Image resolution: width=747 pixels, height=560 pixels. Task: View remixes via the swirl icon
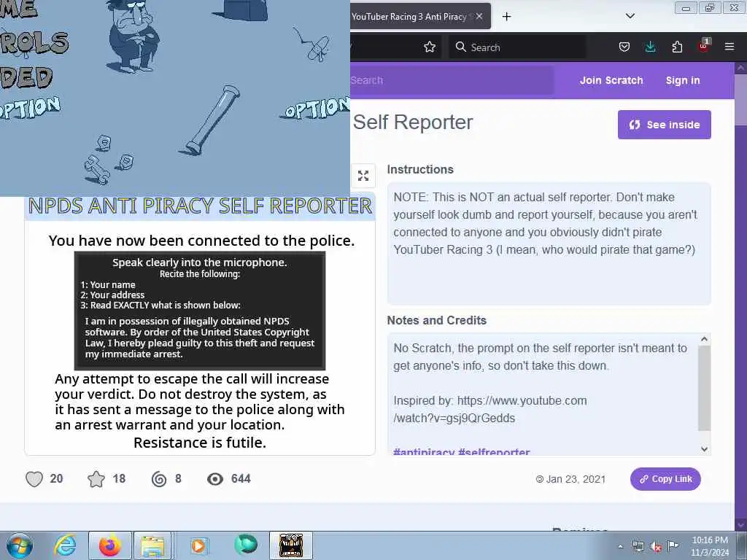tap(158, 479)
